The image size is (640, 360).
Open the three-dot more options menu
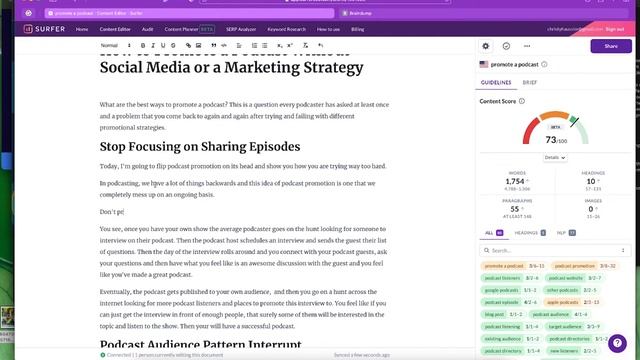coord(527,46)
